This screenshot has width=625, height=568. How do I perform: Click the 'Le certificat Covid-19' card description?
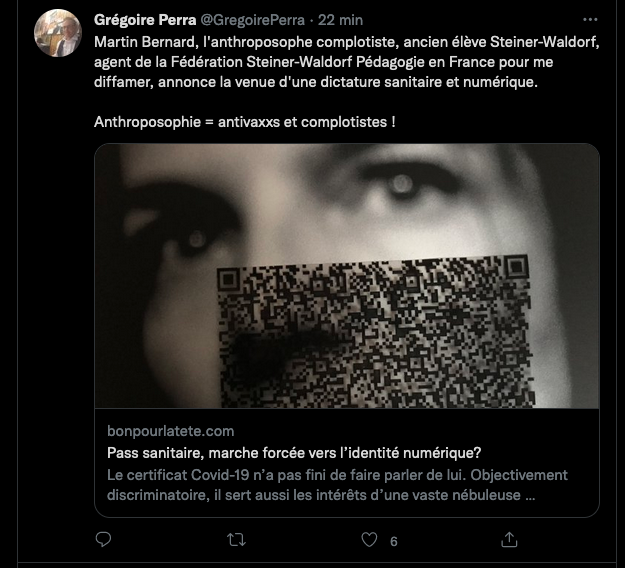(337, 485)
